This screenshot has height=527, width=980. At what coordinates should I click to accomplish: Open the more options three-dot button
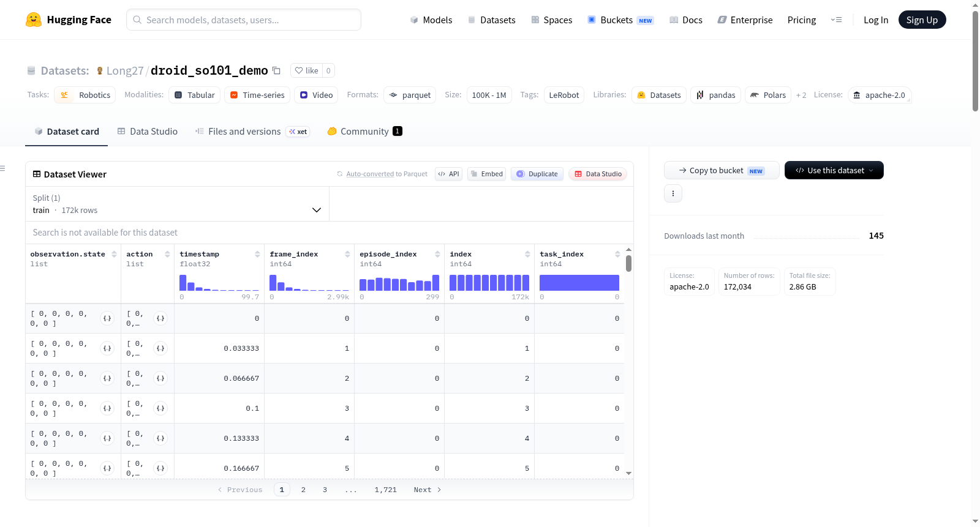[x=673, y=193]
